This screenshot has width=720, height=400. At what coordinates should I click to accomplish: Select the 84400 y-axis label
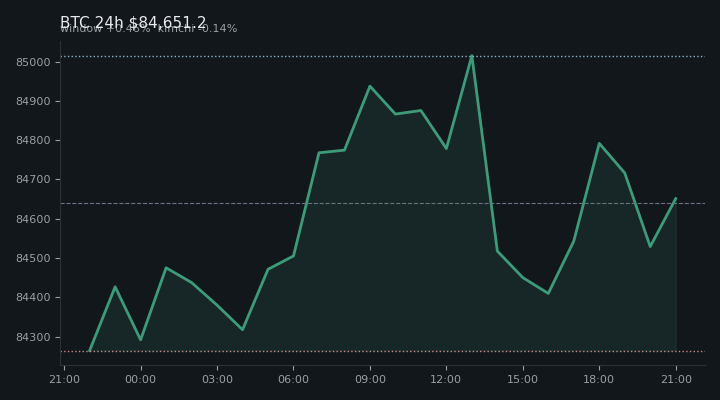click(x=33, y=298)
